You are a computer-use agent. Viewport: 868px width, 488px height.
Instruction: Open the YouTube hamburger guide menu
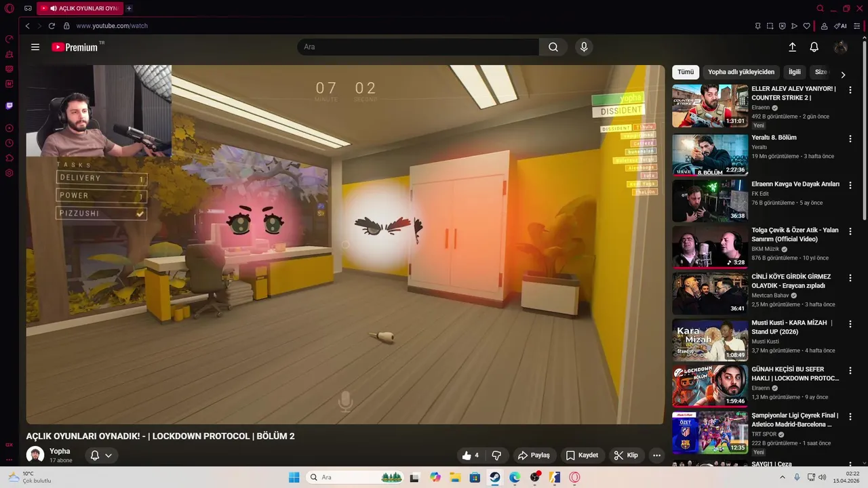[35, 47]
